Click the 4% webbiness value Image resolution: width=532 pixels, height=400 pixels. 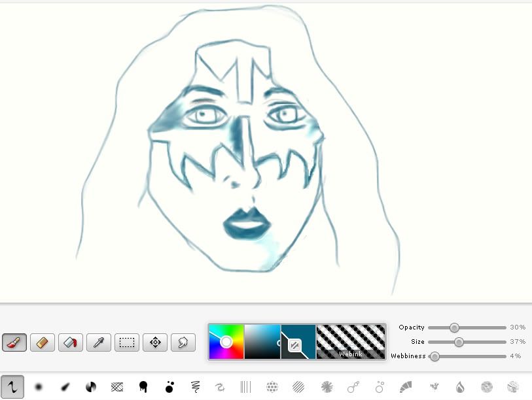click(516, 356)
